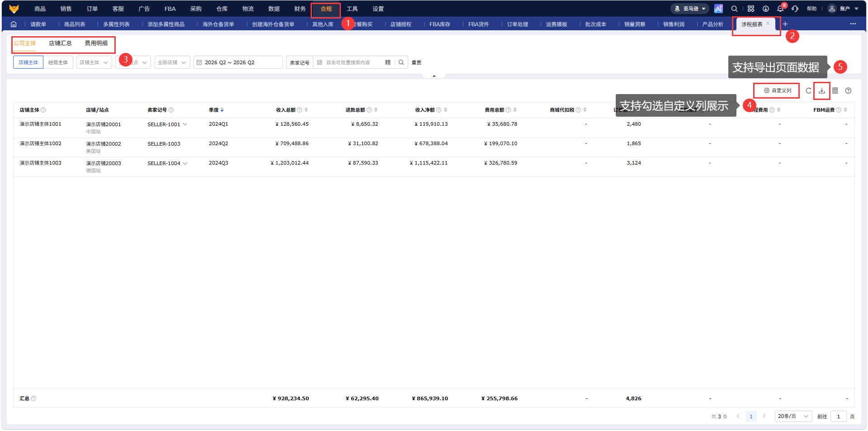Open the apps grid icon in the top bar
The width and height of the screenshot is (868, 431).
(751, 9)
